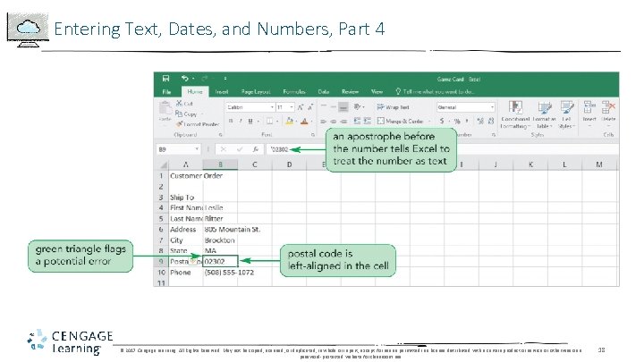
Task: Toggle the Bottom Align button
Action: coord(343,107)
